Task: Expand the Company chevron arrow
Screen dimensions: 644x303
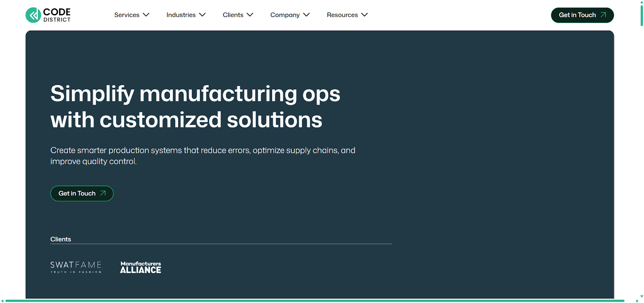Action: (306, 15)
